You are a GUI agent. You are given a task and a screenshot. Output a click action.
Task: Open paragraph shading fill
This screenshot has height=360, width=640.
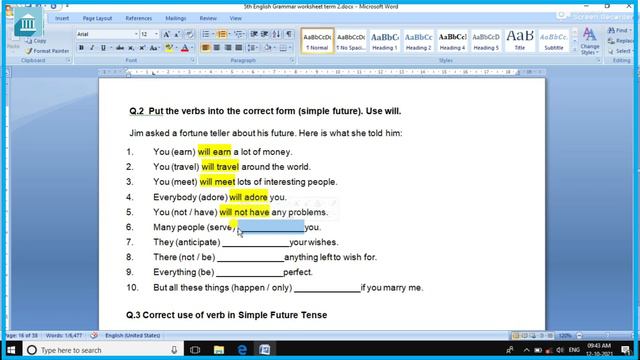[268, 48]
